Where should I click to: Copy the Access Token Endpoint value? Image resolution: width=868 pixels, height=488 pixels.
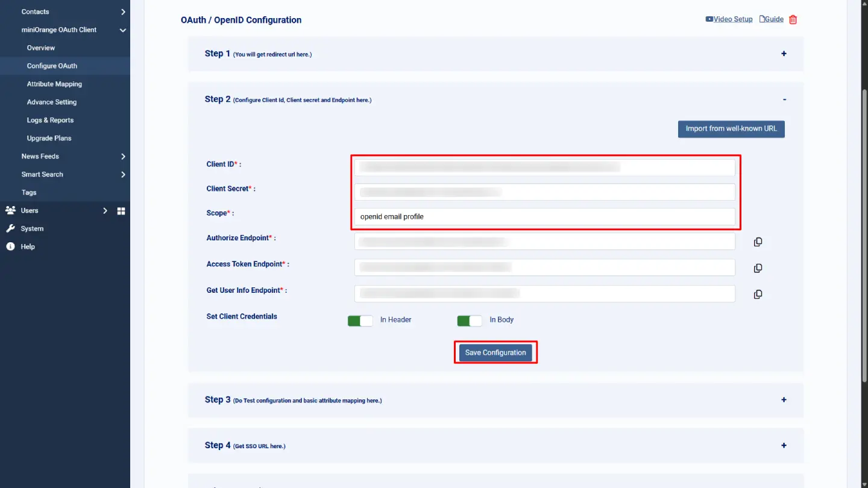click(x=758, y=268)
